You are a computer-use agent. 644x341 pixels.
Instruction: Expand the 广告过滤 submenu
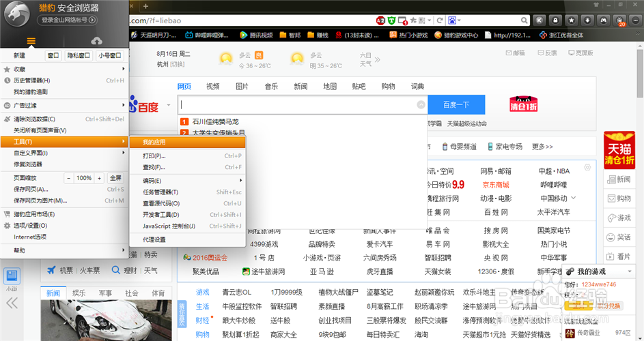[64, 106]
